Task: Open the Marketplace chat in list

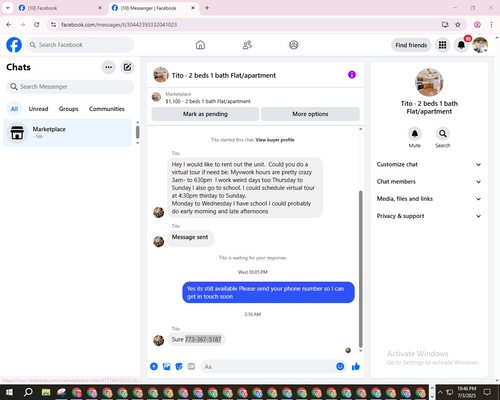Action: tap(67, 133)
